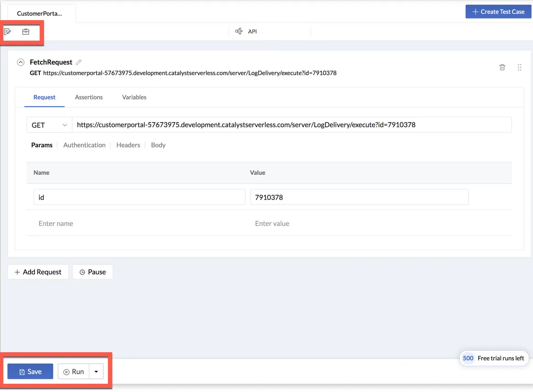This screenshot has width=533, height=392.
Task: Click the notes edit icon at top left
Action: point(7,32)
